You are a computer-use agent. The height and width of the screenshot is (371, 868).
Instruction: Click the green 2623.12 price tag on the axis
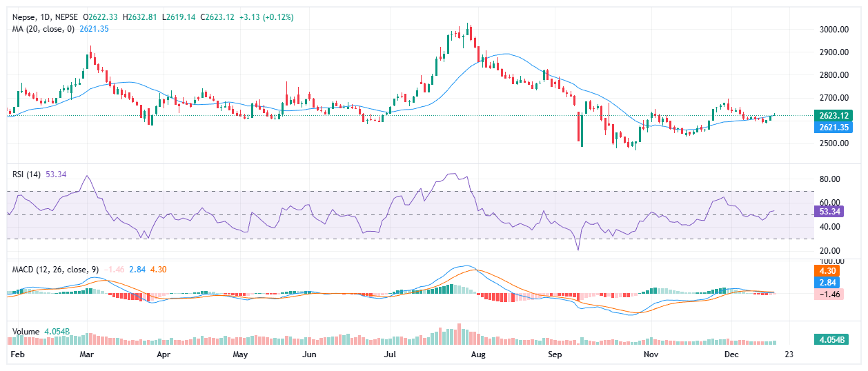(832, 115)
